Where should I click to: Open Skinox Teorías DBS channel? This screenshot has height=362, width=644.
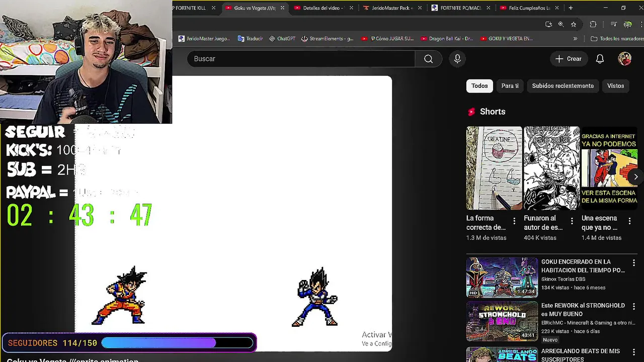click(563, 279)
